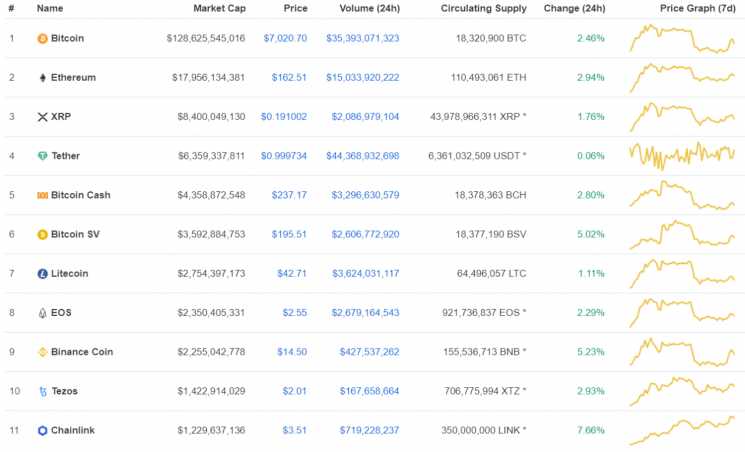The width and height of the screenshot is (745, 452).
Task: Click the Bitcoin coin logo icon
Action: 42,38
